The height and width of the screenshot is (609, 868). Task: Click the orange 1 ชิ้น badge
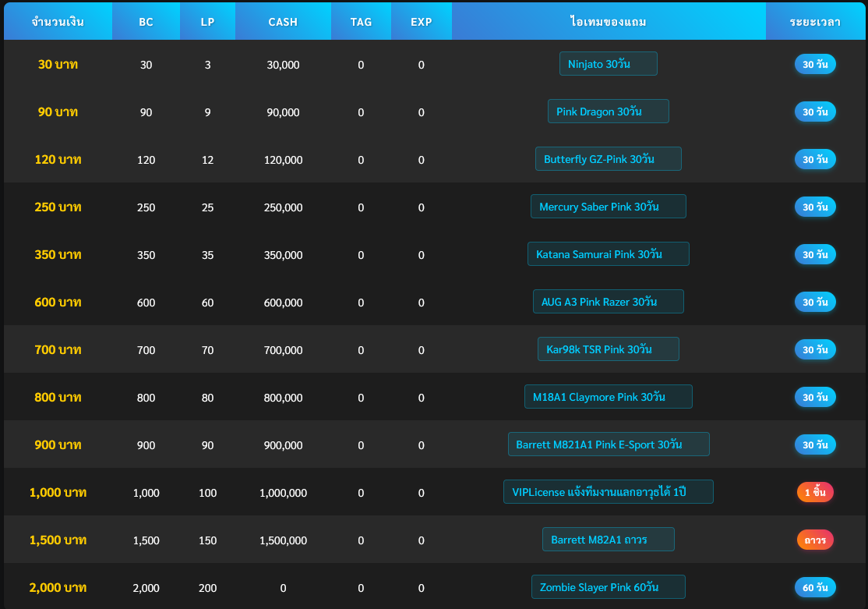(x=815, y=492)
